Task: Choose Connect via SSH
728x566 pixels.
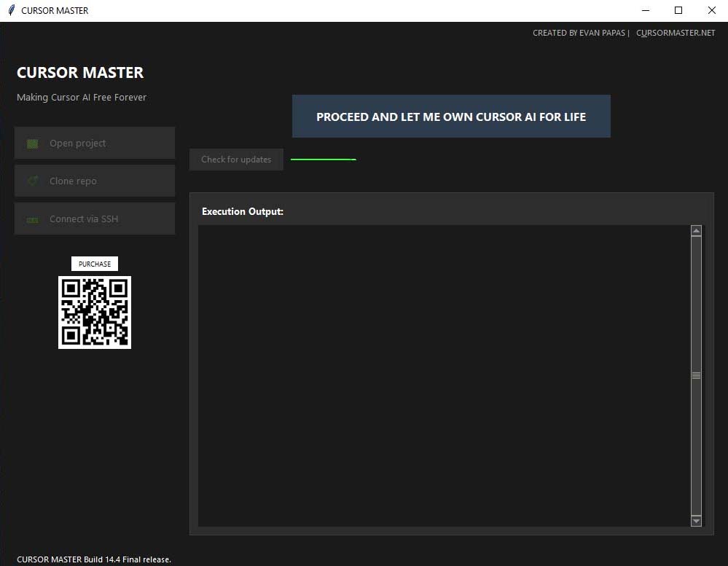Action: point(95,219)
